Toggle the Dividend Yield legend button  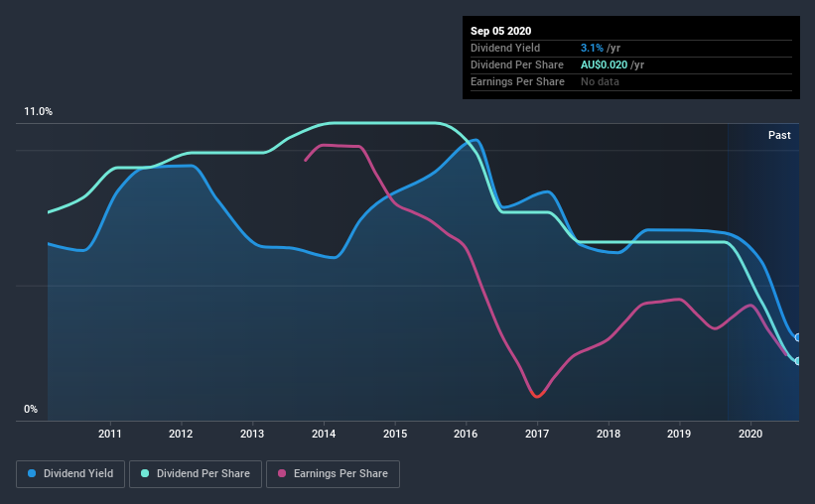pos(70,474)
